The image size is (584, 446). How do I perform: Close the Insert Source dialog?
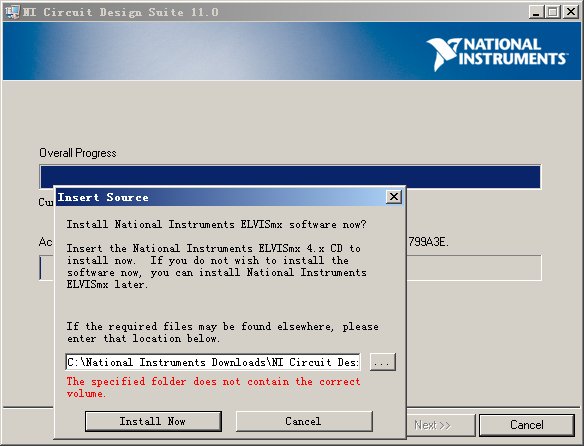pos(394,197)
